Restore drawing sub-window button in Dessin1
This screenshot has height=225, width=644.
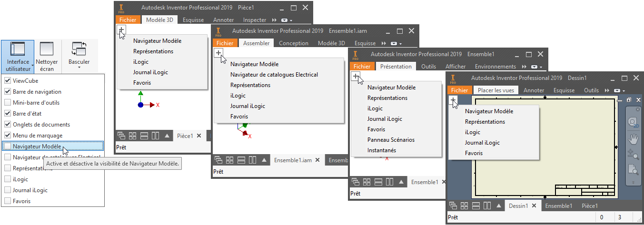(x=629, y=100)
